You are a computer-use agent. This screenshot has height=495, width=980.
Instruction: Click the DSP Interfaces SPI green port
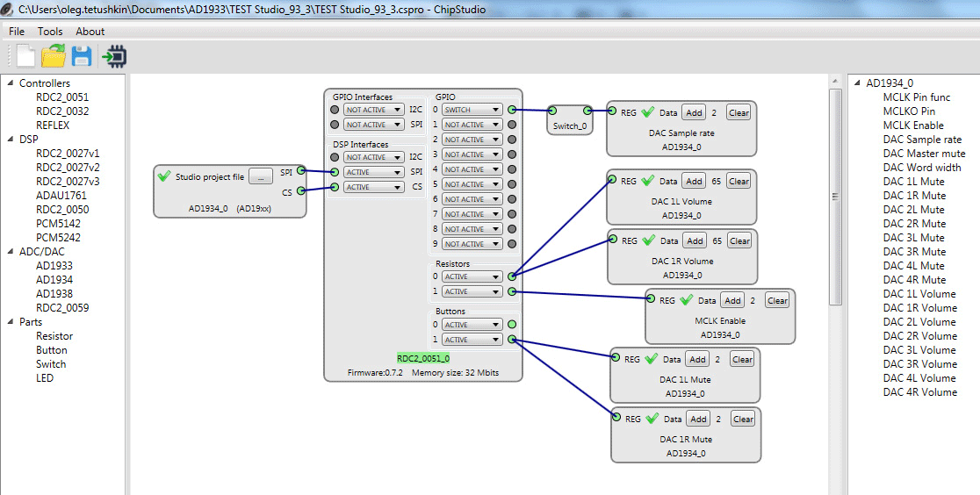(335, 172)
